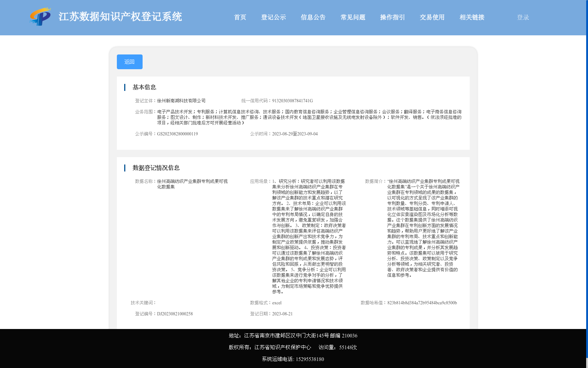Click 江苏省知识产权保护中心 copyright text
Image resolution: width=588 pixels, height=368 pixels.
click(x=283, y=347)
